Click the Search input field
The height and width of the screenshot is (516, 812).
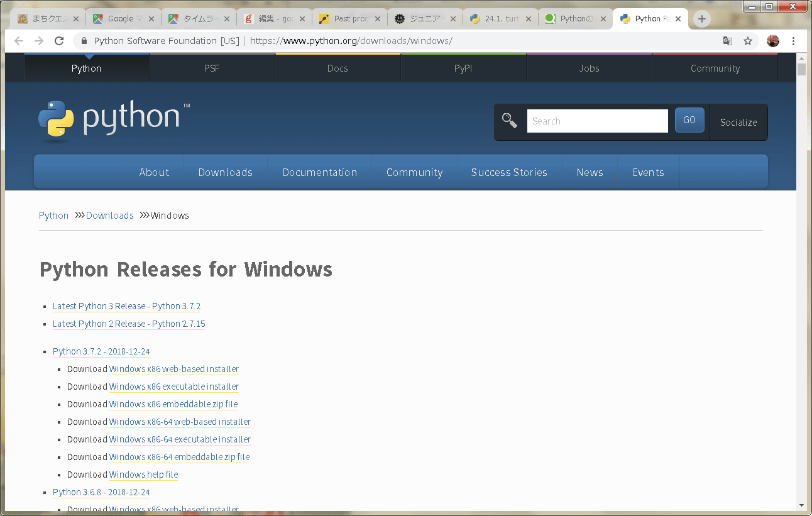click(x=597, y=121)
